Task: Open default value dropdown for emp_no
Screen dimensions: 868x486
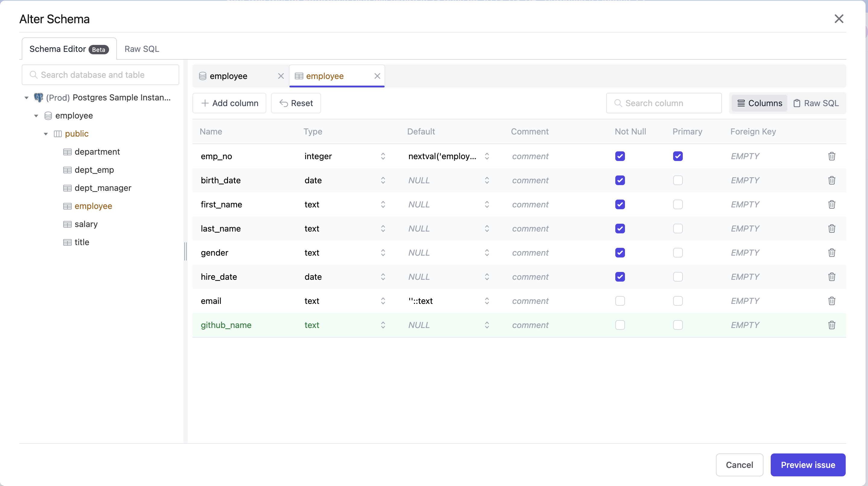Action: click(x=487, y=156)
